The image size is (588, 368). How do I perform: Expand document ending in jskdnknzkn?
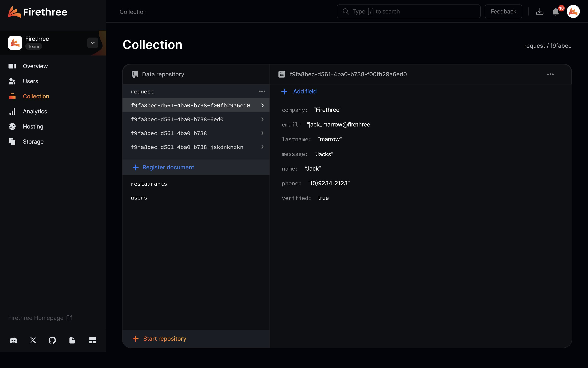[x=262, y=147]
